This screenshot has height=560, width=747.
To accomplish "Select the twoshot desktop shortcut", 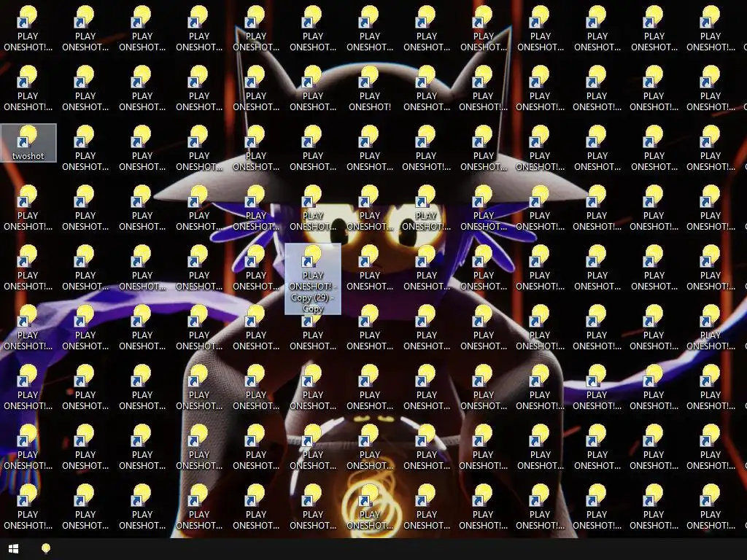I will coord(28,143).
